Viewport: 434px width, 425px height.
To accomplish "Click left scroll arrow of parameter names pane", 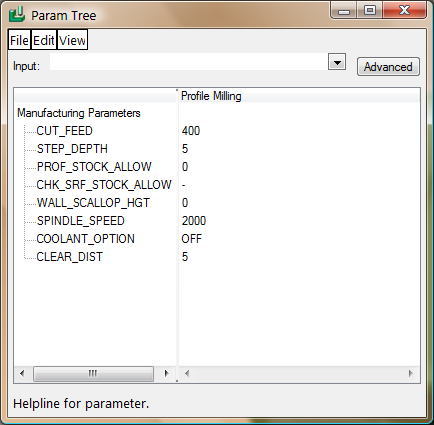I will pyautogui.click(x=22, y=373).
